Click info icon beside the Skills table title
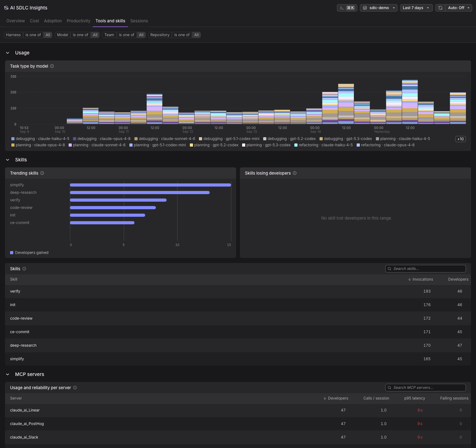Viewport: 476px width, 448px height. [24, 269]
